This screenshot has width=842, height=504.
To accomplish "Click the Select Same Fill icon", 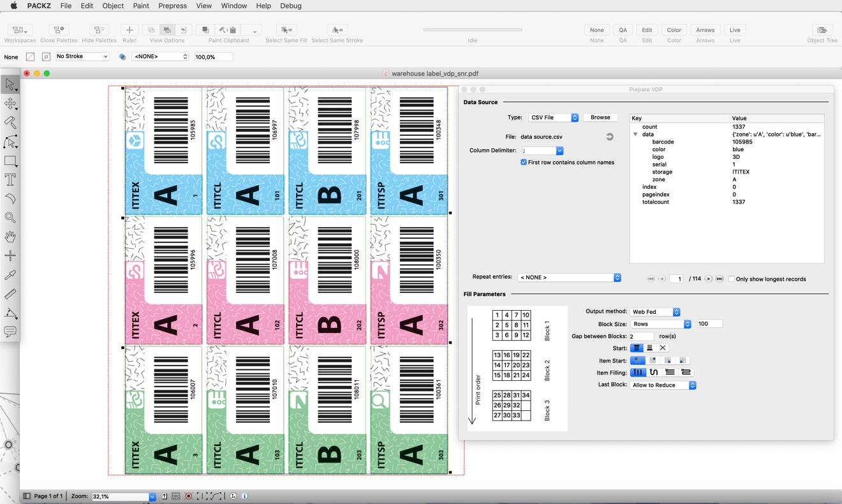I will click(x=286, y=30).
